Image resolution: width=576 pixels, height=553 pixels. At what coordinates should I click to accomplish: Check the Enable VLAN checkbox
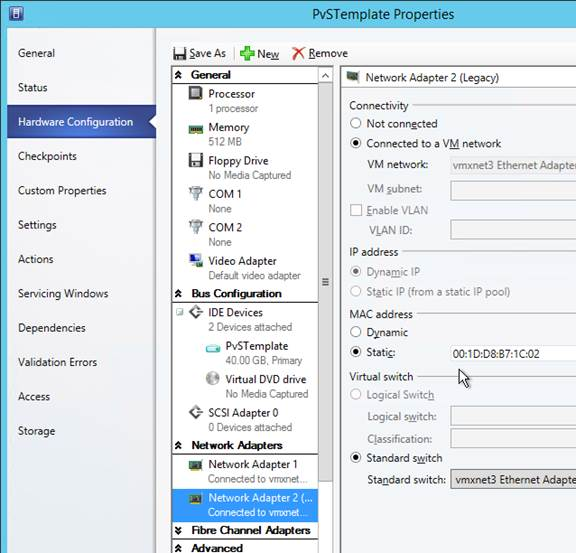[356, 210]
